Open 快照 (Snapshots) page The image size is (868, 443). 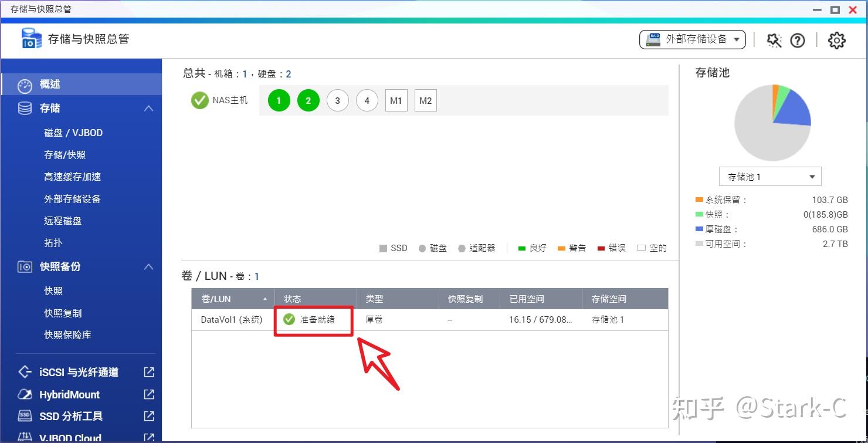pos(53,290)
